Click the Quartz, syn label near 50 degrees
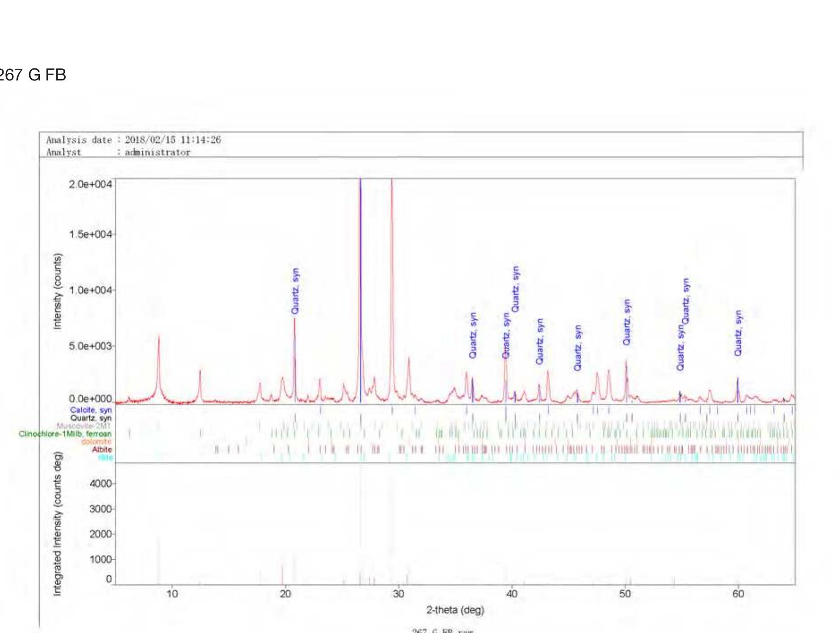This screenshot has width=840, height=633. click(627, 322)
